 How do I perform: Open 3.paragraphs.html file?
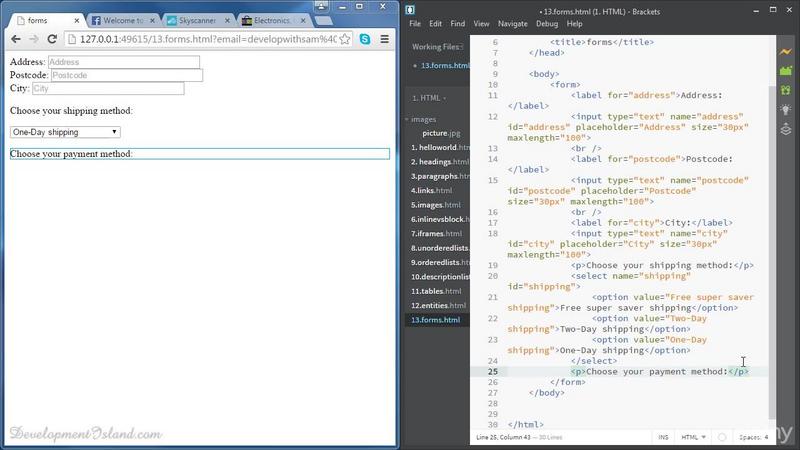pyautogui.click(x=440, y=176)
